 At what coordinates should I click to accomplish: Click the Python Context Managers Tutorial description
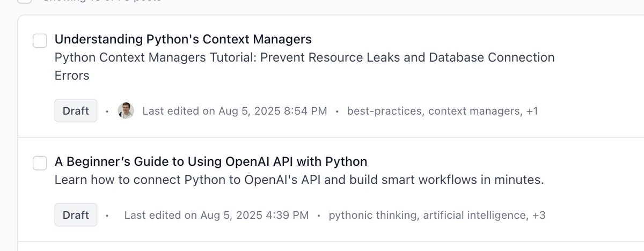(305, 66)
